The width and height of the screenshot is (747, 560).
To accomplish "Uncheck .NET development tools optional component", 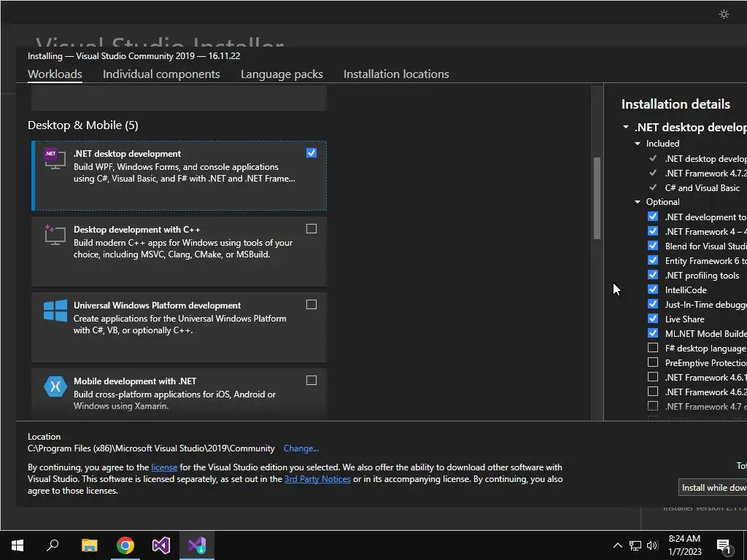I will [653, 217].
